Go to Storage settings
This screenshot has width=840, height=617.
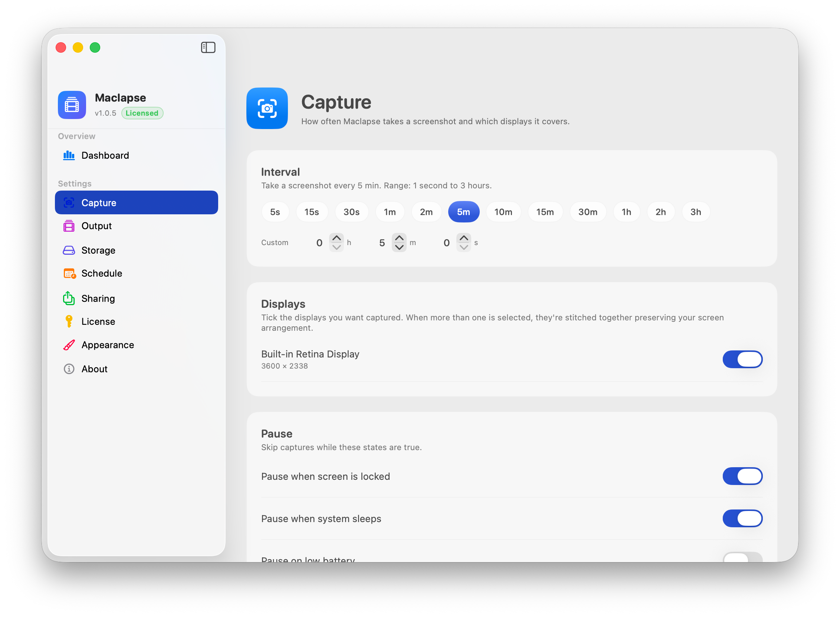click(137, 250)
